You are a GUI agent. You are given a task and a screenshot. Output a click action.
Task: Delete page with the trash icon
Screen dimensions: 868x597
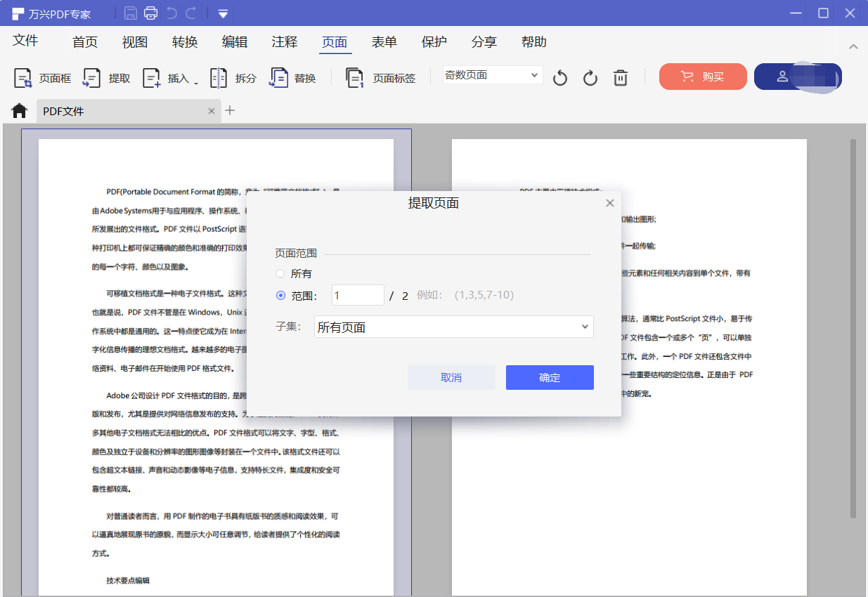[x=621, y=78]
